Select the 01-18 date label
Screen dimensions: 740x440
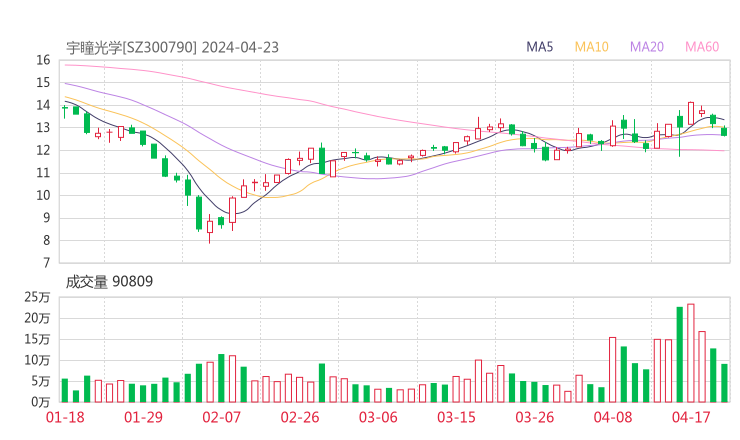(65, 417)
